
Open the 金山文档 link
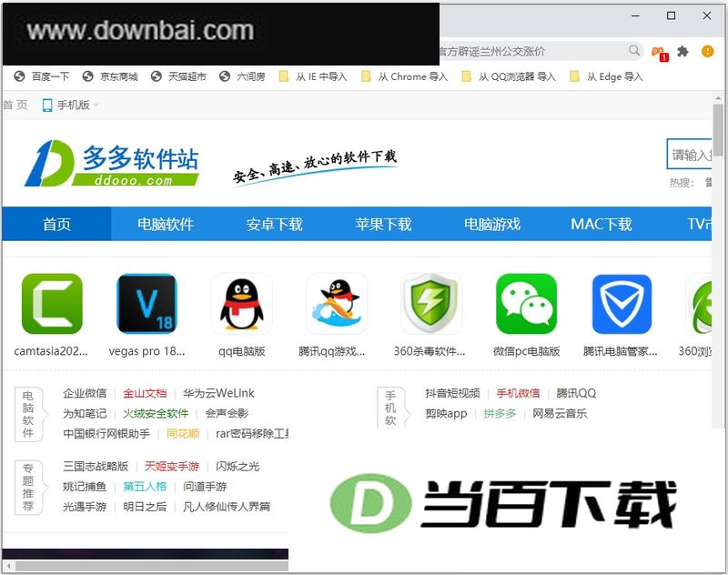145,394
